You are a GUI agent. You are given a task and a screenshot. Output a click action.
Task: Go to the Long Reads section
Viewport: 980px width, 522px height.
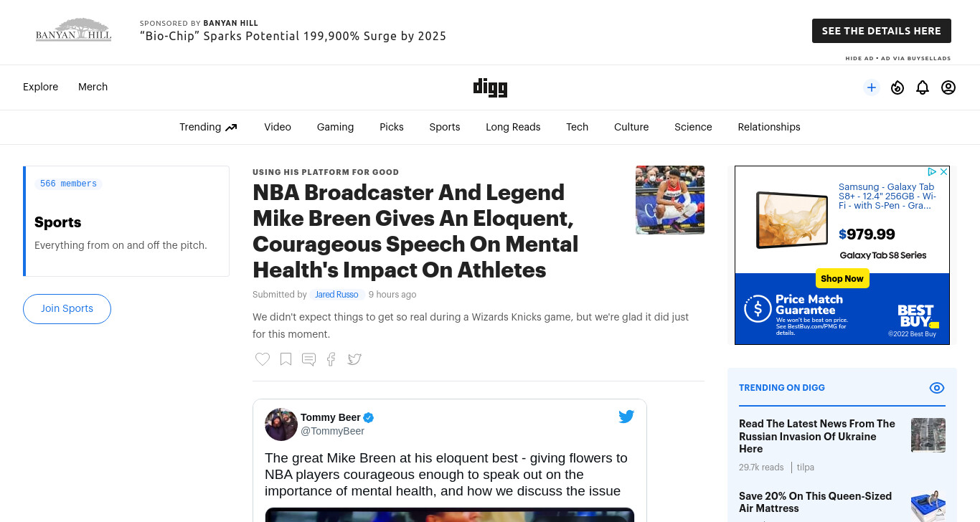pos(513,127)
